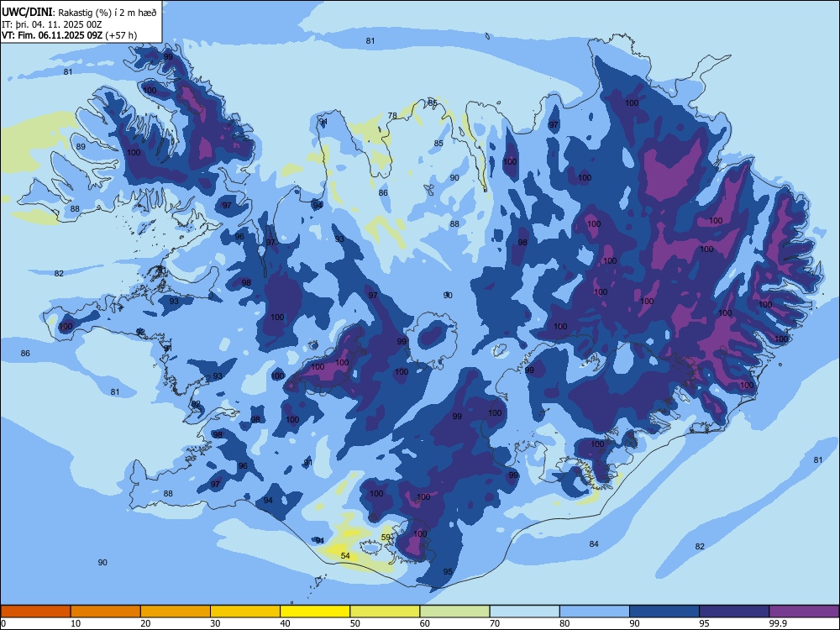840x630 pixels.
Task: Click the 50–60 pale yellow legend swatch
Action: tap(385, 612)
